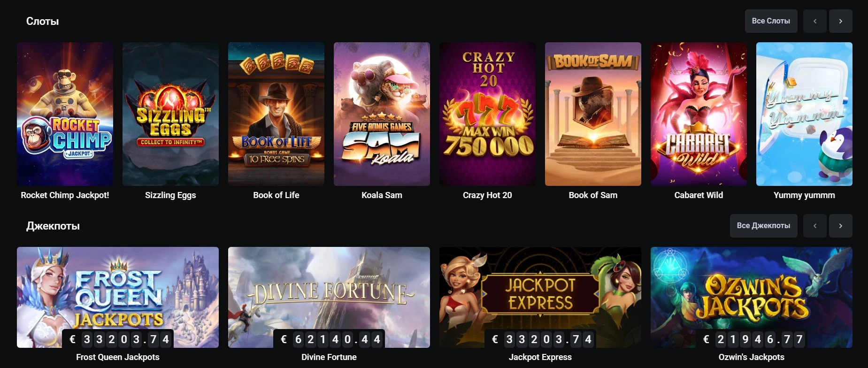Choose the Crazy Hot 20 slot cover
The height and width of the screenshot is (368, 868).
point(487,114)
